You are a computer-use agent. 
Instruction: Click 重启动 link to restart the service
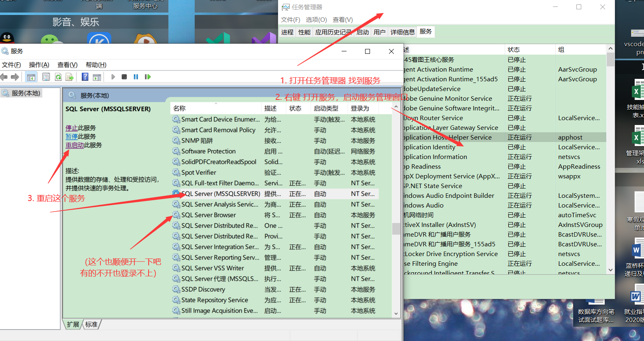tap(75, 145)
